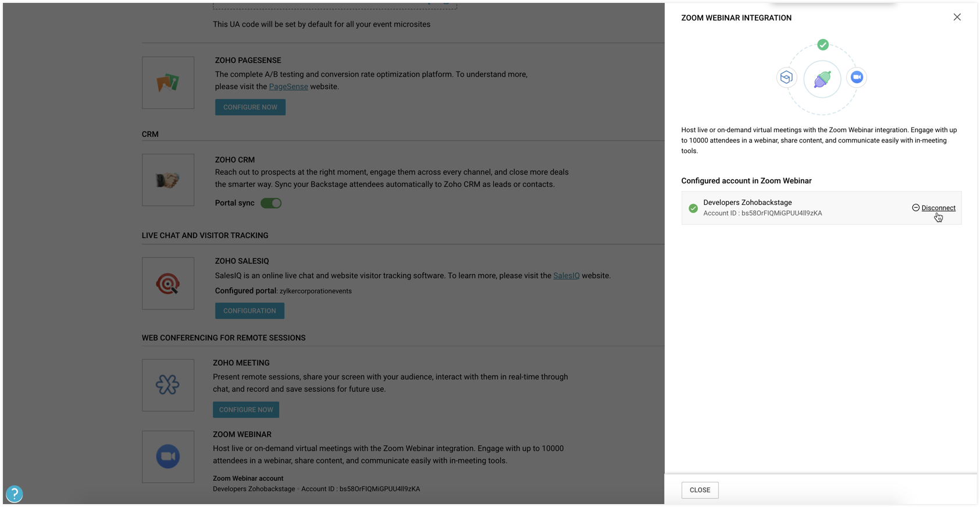Click the Zoho Meeting logo icon
980x507 pixels.
(168, 385)
